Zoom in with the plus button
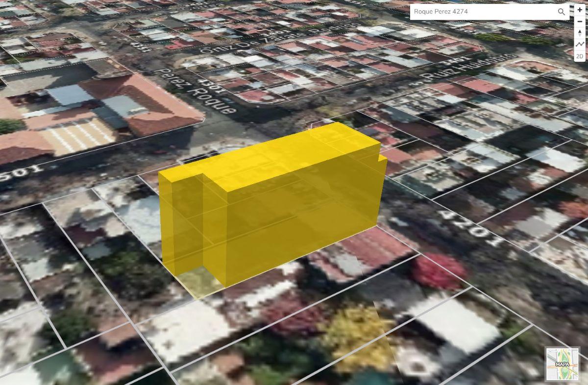The height and width of the screenshot is (385, 588). (x=580, y=10)
